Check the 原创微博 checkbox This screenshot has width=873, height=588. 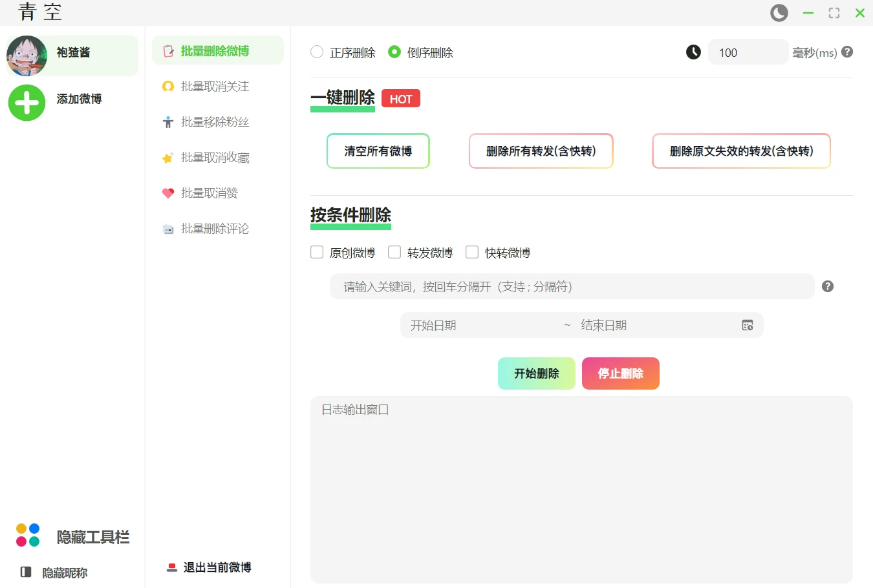(x=317, y=252)
